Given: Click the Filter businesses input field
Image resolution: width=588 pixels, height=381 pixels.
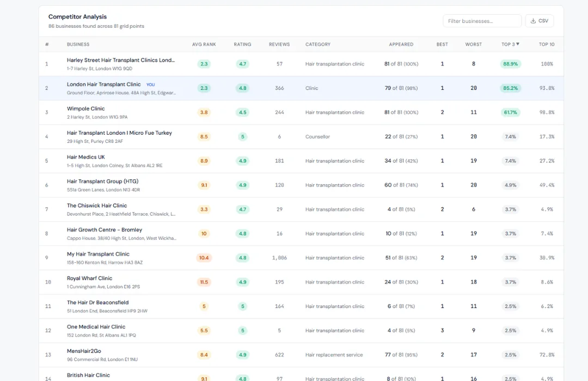Looking at the screenshot, I should click(482, 21).
